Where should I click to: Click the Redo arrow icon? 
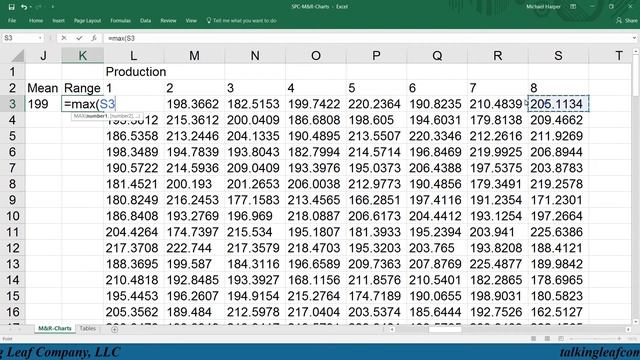[38, 7]
